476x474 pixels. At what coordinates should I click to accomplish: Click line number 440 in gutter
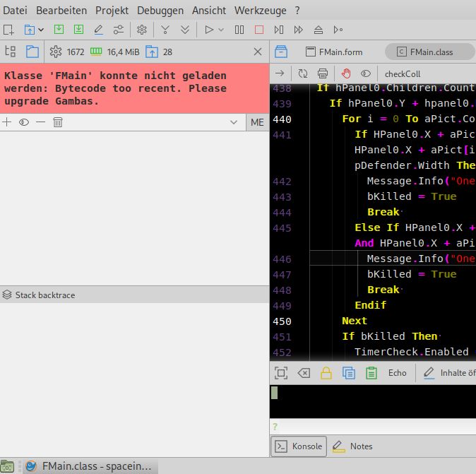pos(282,119)
